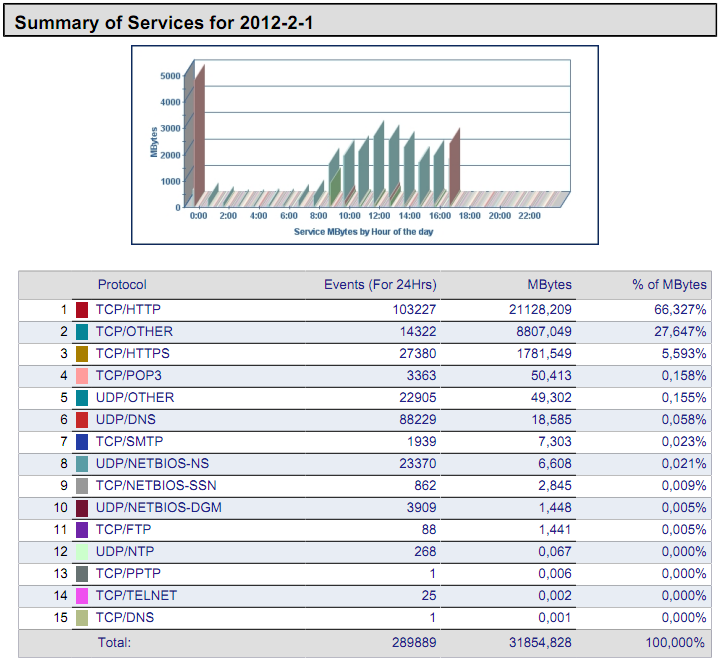Screen dimensions: 727x669
Task: Click the Protocol column header
Action: tap(122, 285)
